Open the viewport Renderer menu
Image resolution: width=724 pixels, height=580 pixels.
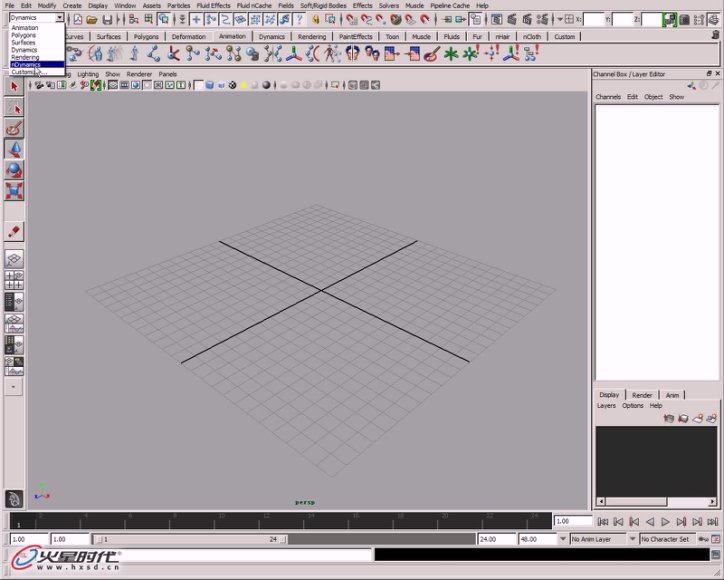pyautogui.click(x=139, y=74)
